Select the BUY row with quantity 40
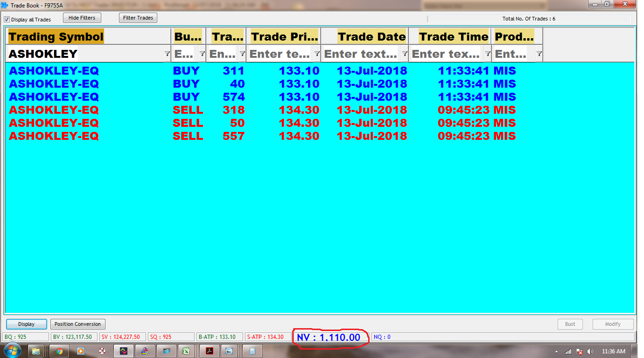 (320, 84)
